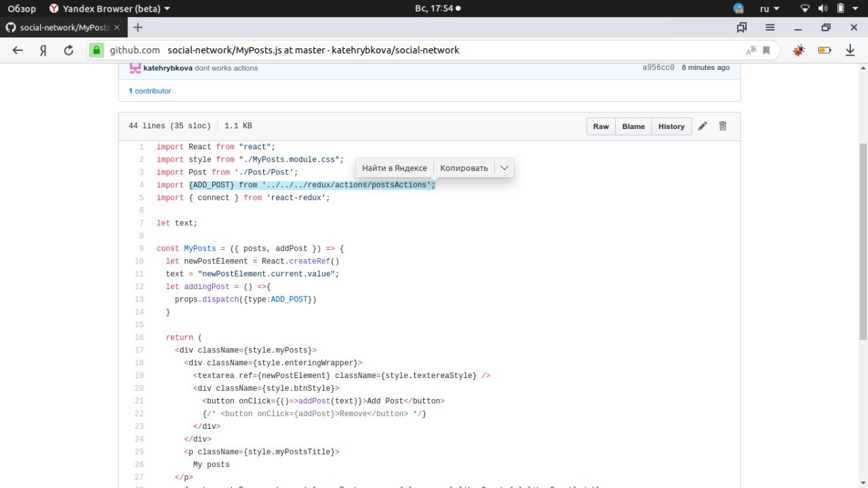Open the browser hamburger menu
Viewport: 868px width, 488px height.
[770, 27]
